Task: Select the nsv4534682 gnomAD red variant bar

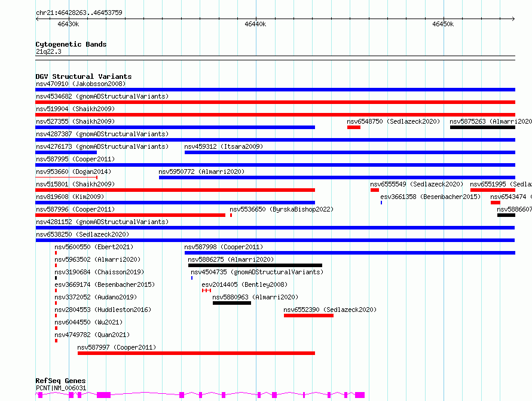Action: (275, 102)
